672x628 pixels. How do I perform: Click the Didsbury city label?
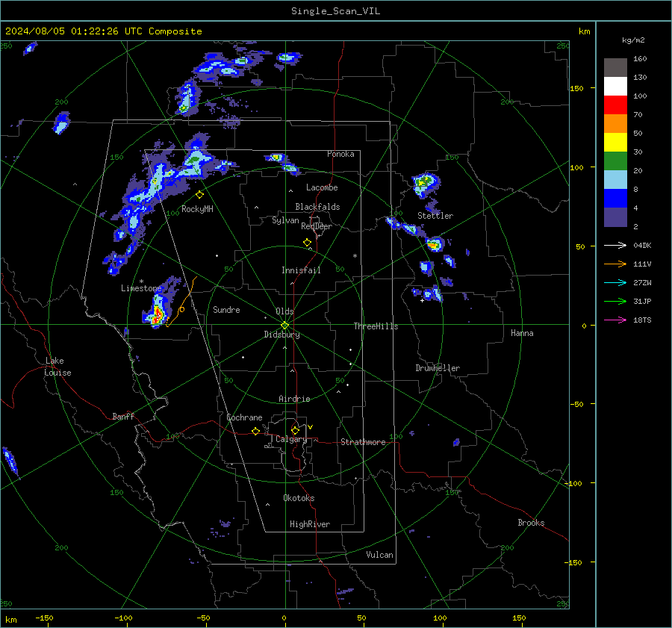click(281, 335)
